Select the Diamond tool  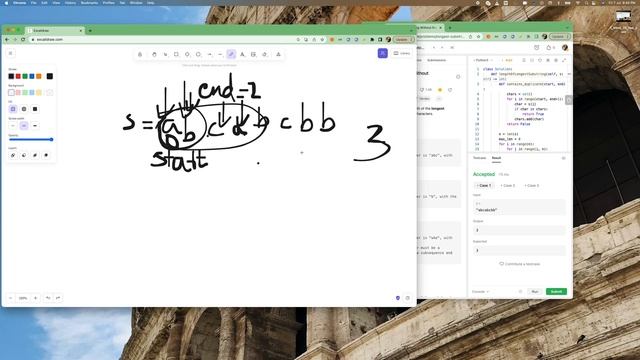coord(187,54)
